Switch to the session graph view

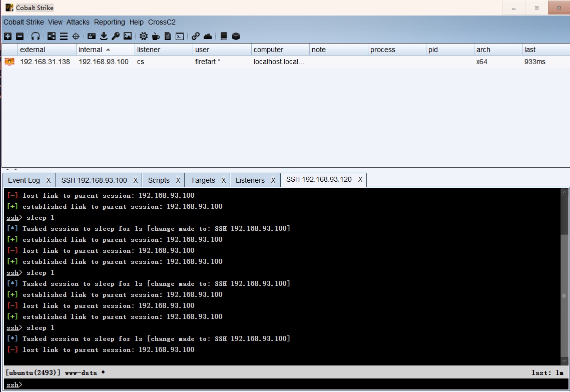51,36
